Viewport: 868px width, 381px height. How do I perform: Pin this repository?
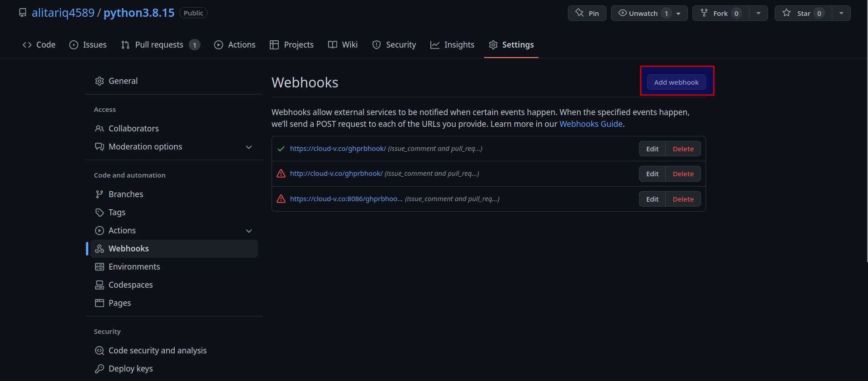pyautogui.click(x=587, y=13)
